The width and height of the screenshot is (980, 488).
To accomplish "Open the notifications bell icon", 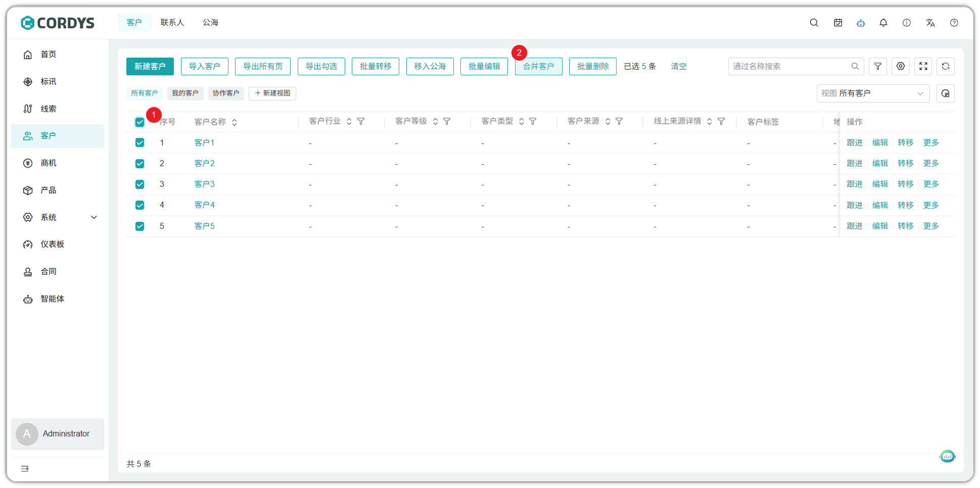I will coord(883,23).
